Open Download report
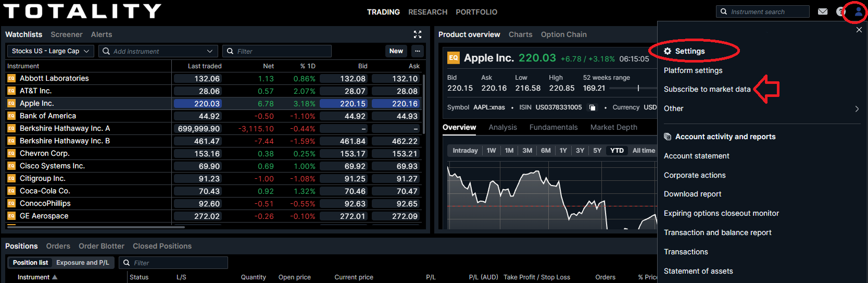Screen dimensions: 868x283 point(693,194)
